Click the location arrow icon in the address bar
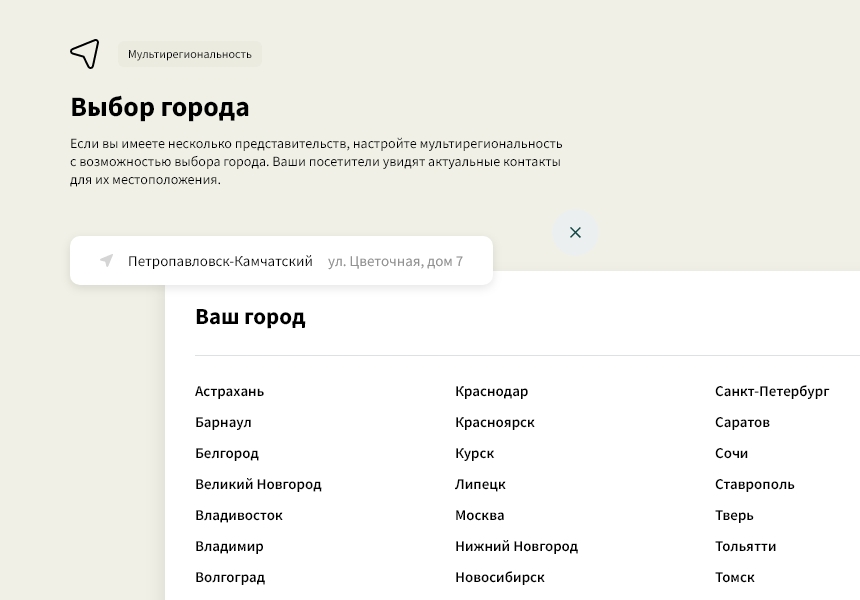Screen dimensions: 860x600 pos(105,260)
